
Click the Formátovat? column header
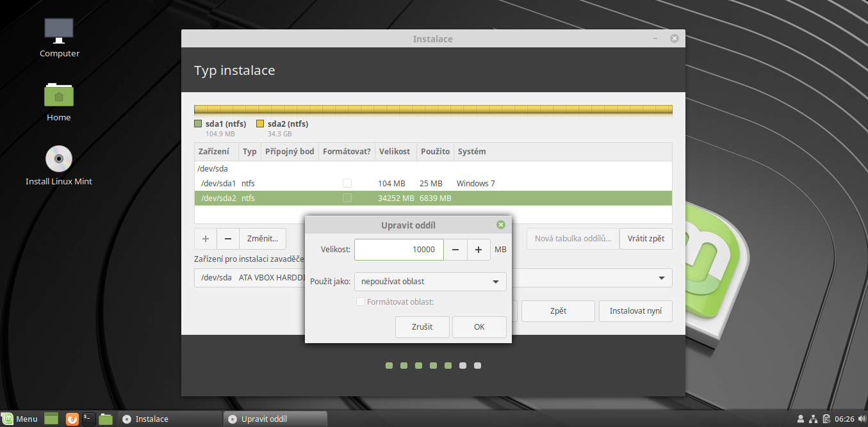(x=347, y=152)
